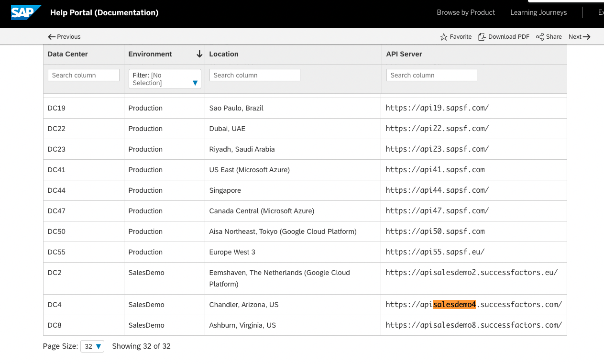This screenshot has height=364, width=604.
Task: Click the API Server column header
Action: 404,54
